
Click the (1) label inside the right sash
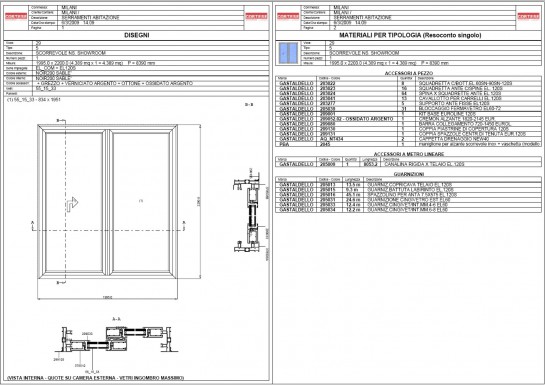141,200
